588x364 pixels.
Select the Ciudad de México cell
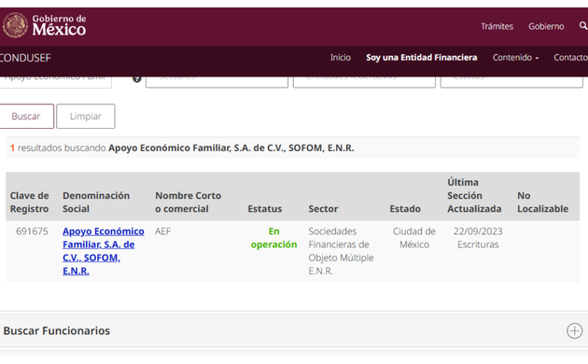[x=414, y=238]
